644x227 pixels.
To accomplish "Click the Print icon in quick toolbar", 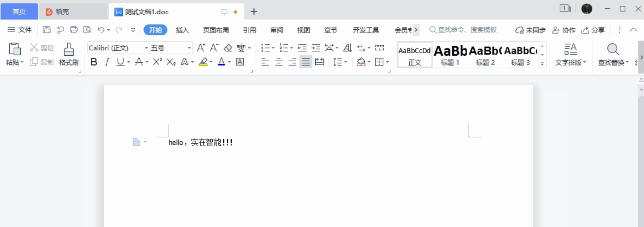I will [x=74, y=30].
